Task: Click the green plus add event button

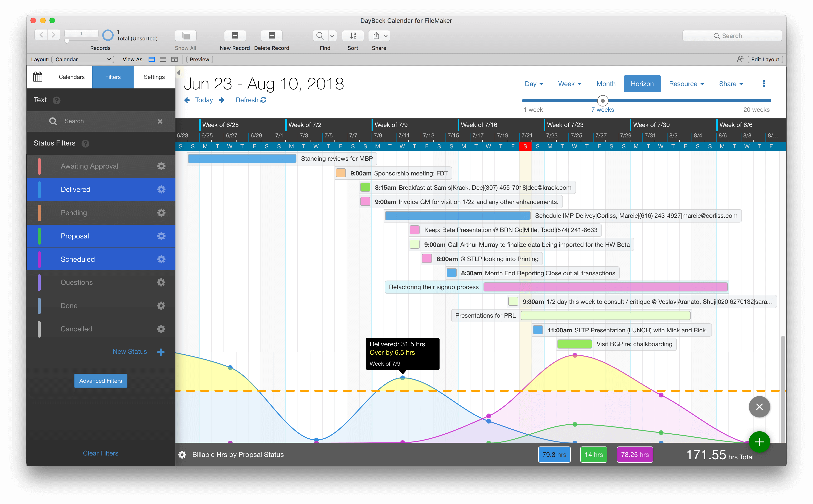Action: pyautogui.click(x=759, y=442)
